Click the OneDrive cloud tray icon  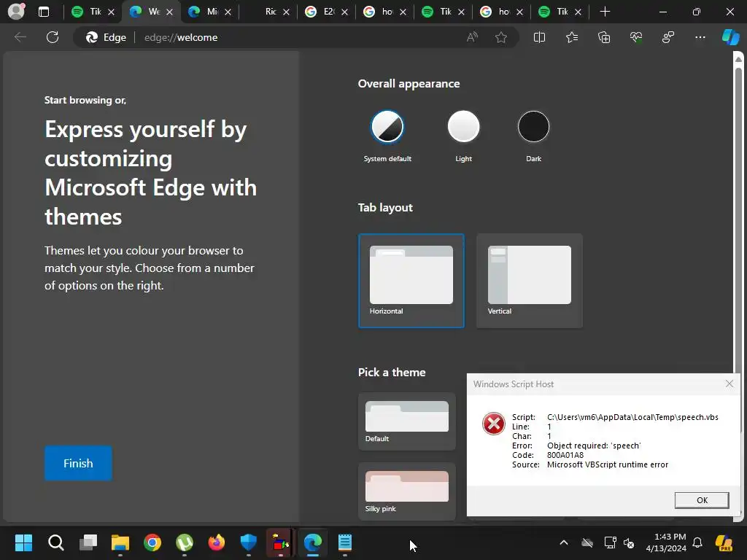click(x=587, y=542)
